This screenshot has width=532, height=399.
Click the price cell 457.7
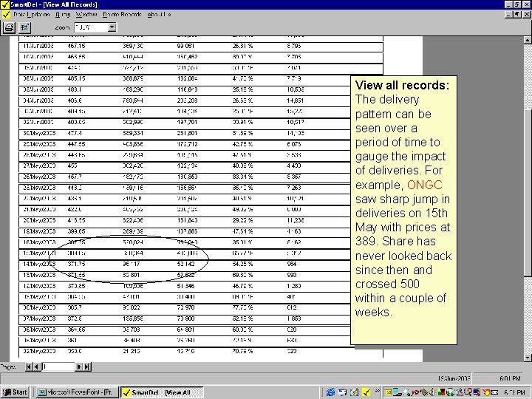(75, 177)
